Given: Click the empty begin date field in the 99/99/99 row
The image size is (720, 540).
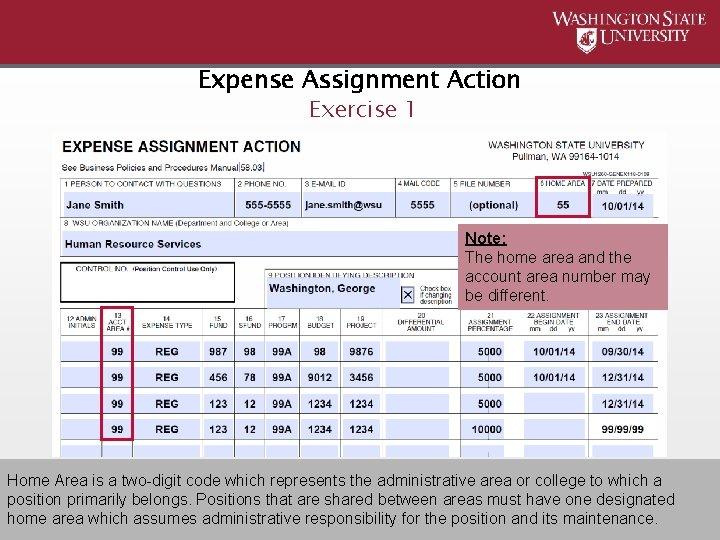Looking at the screenshot, I should (554, 429).
